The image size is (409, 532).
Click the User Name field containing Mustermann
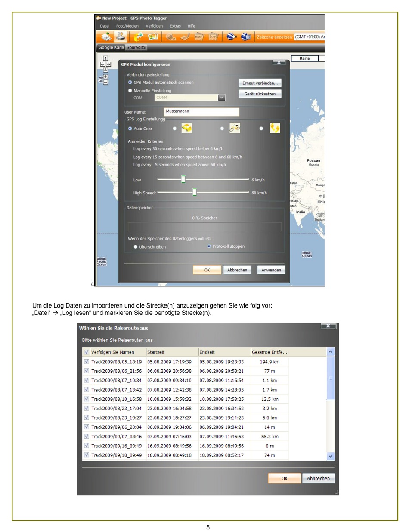(202, 111)
